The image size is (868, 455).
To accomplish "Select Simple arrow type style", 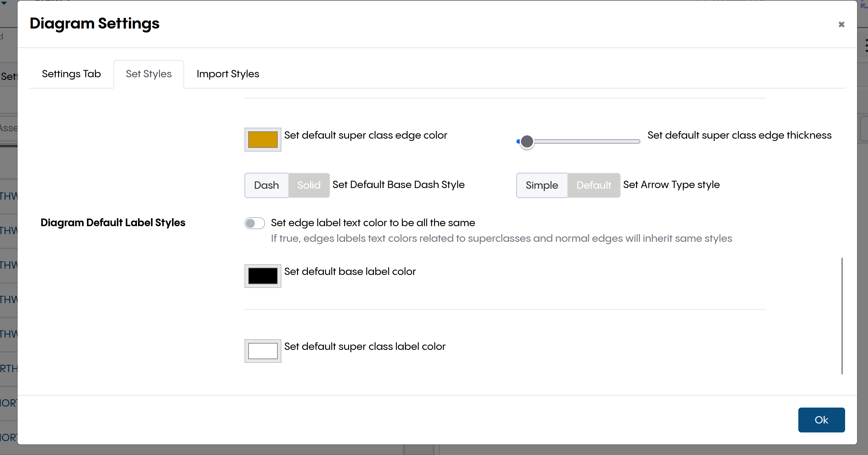I will [542, 185].
